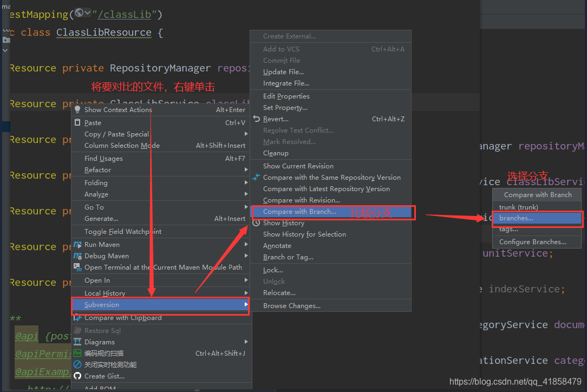Click the lightbulb icon beside Show Context Actions

coord(77,109)
